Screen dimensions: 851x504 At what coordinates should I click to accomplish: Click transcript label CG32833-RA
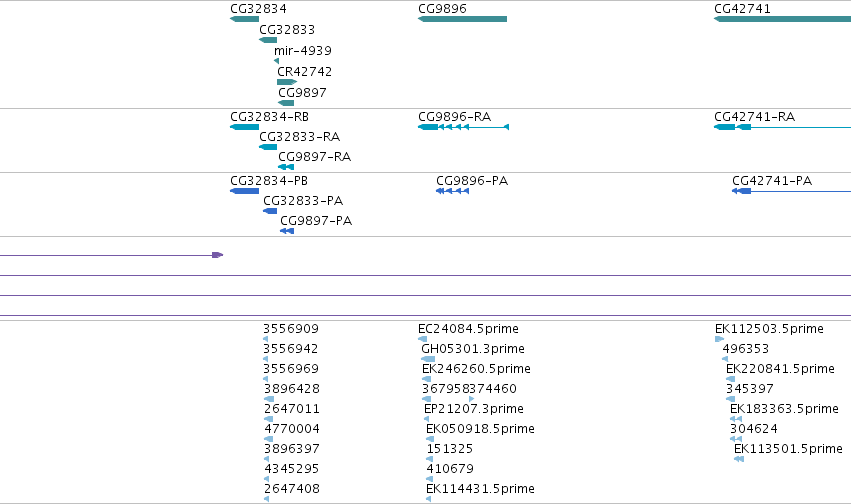pyautogui.click(x=300, y=137)
